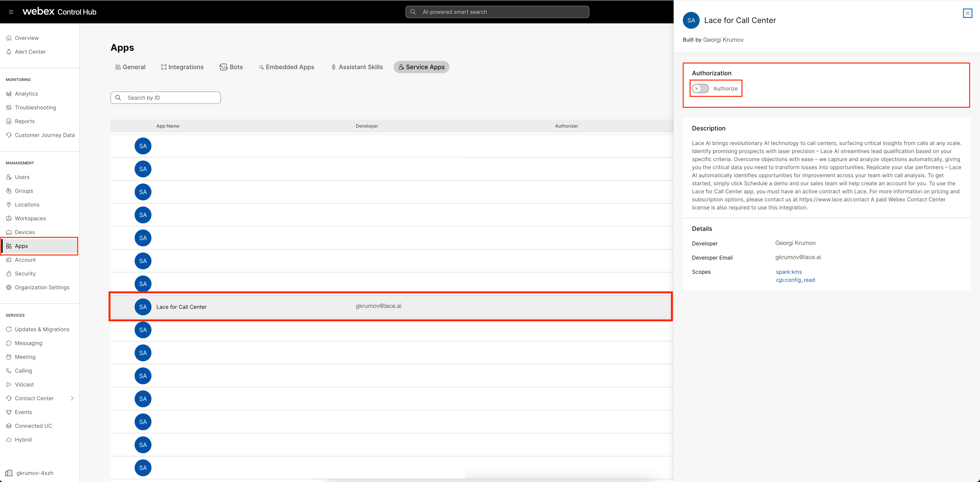Click the search magnifier icon in Search by ID

pyautogui.click(x=118, y=98)
